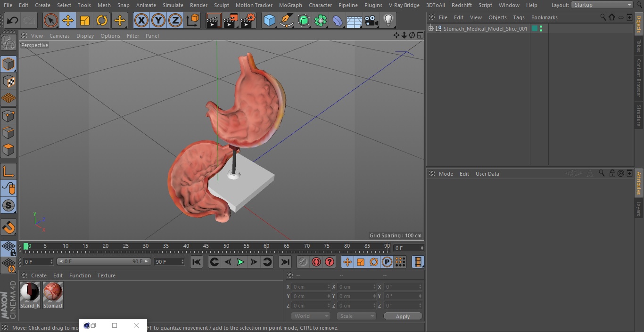
Task: Open the material manager Create menu
Action: (39, 275)
